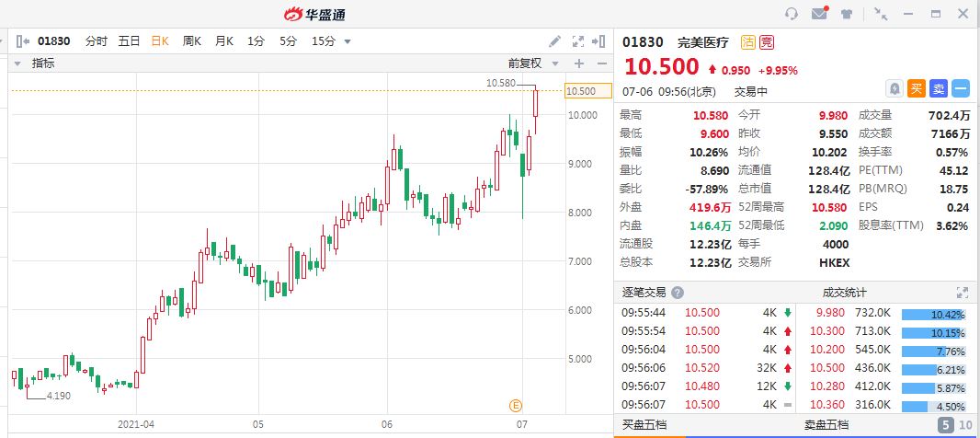
Task: Click the chart drawing pencil tool
Action: 554,41
